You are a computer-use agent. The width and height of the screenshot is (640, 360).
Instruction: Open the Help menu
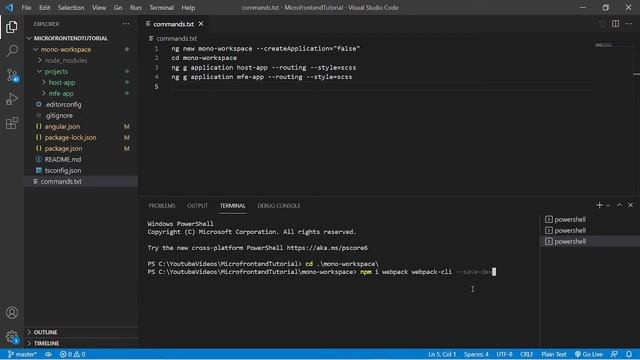coord(188,7)
